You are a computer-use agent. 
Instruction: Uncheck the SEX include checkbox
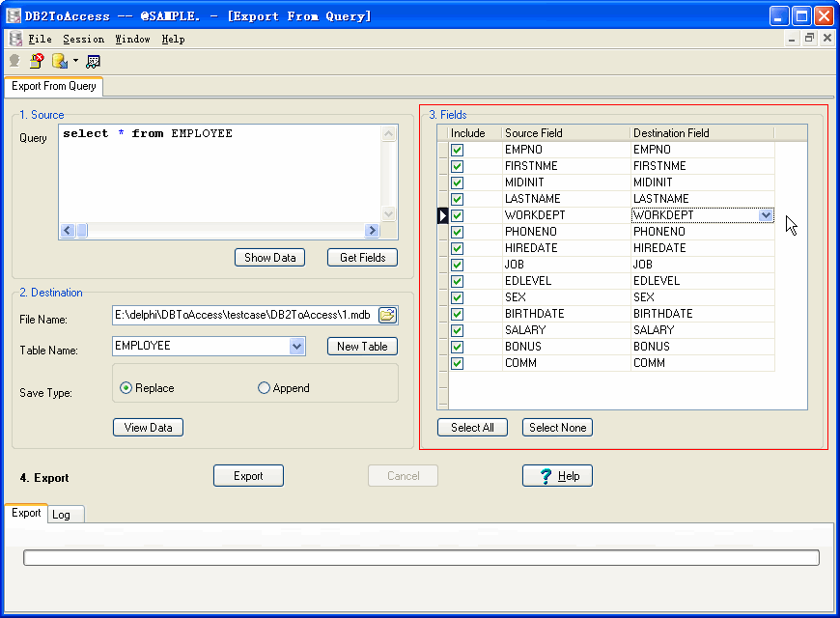(x=457, y=298)
